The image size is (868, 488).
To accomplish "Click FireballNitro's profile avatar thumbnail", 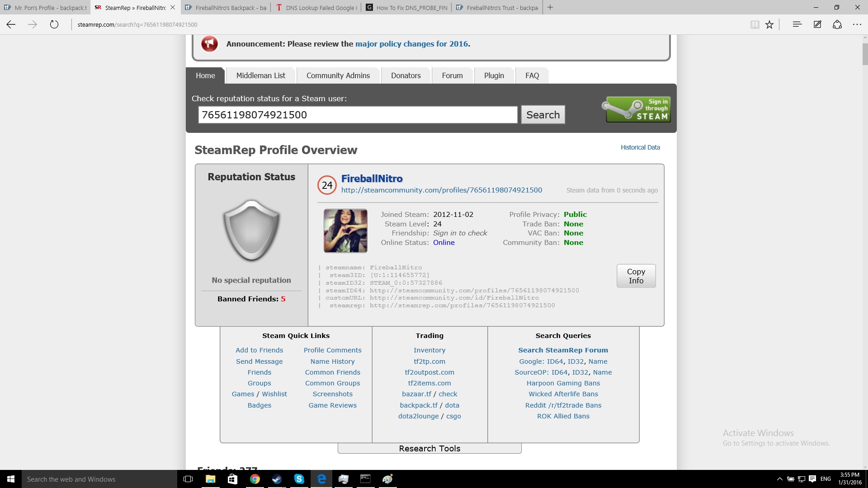I will [345, 230].
